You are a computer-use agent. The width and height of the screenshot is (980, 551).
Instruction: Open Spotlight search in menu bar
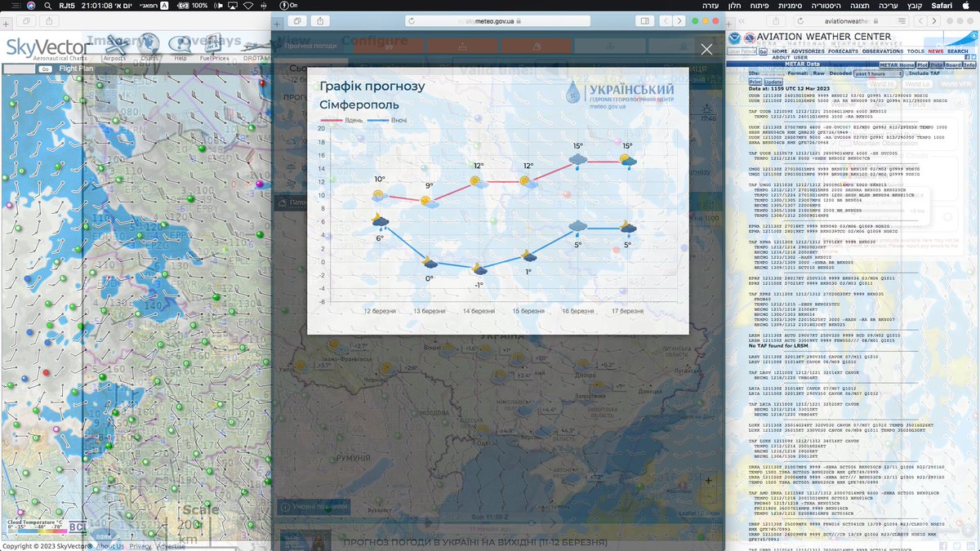tap(47, 6)
